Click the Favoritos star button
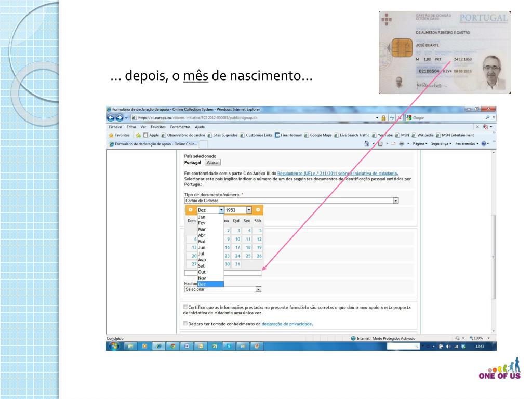532x399 pixels. click(x=119, y=135)
